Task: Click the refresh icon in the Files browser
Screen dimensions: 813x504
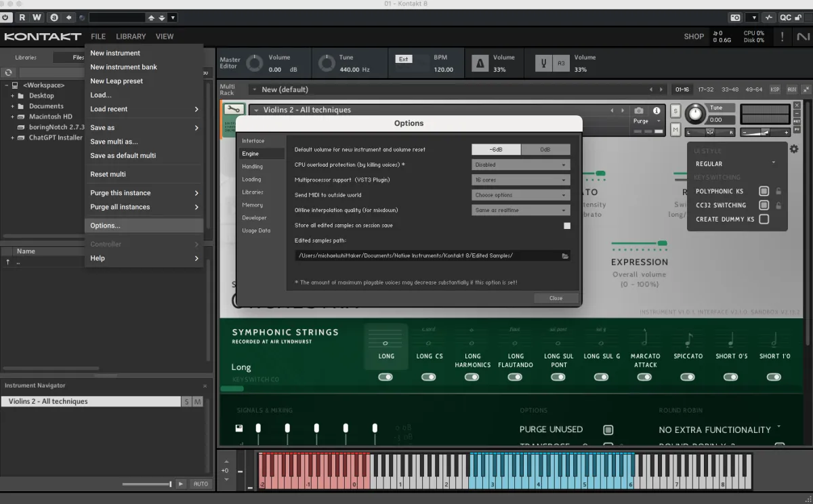Action: (x=9, y=72)
